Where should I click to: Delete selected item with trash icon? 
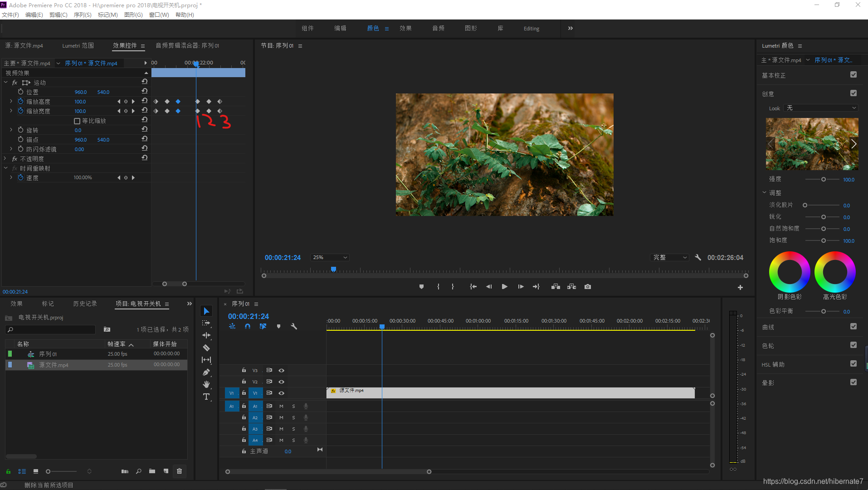coord(180,471)
